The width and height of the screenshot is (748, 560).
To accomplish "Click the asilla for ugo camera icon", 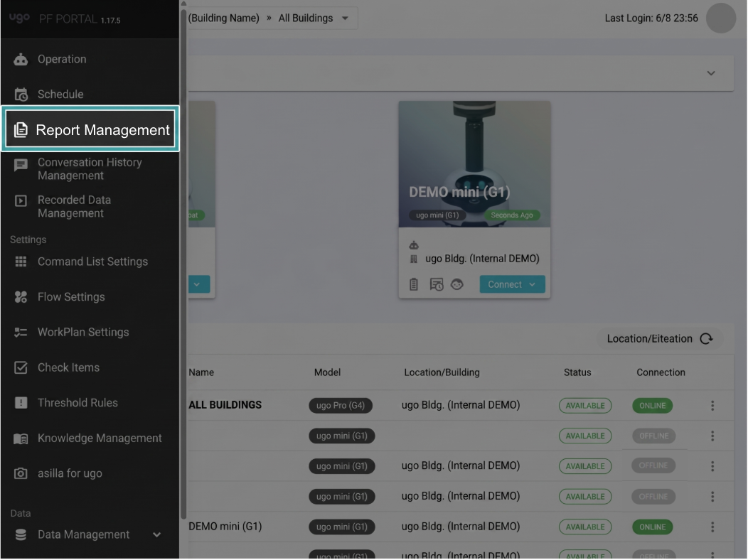I will coord(21,473).
